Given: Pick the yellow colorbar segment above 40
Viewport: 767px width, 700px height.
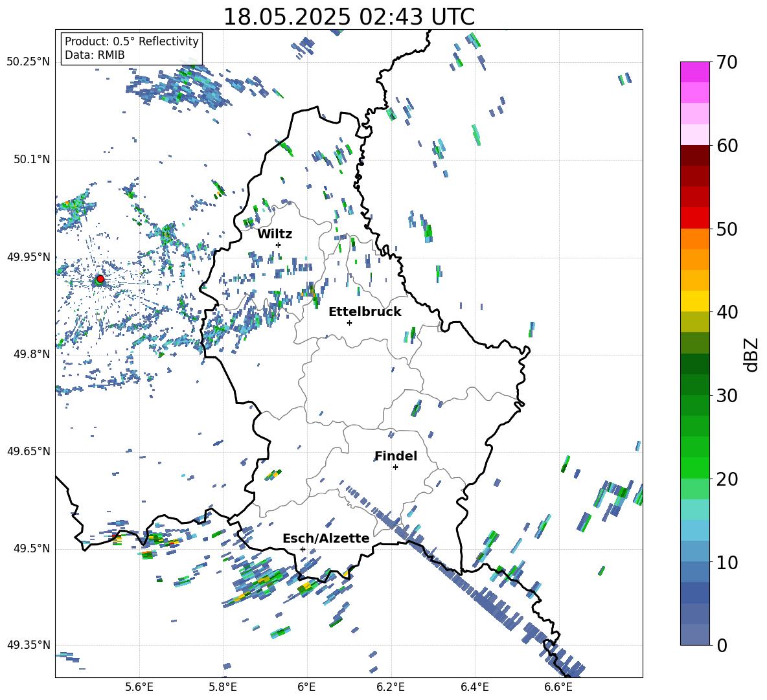Looking at the screenshot, I should (695, 301).
